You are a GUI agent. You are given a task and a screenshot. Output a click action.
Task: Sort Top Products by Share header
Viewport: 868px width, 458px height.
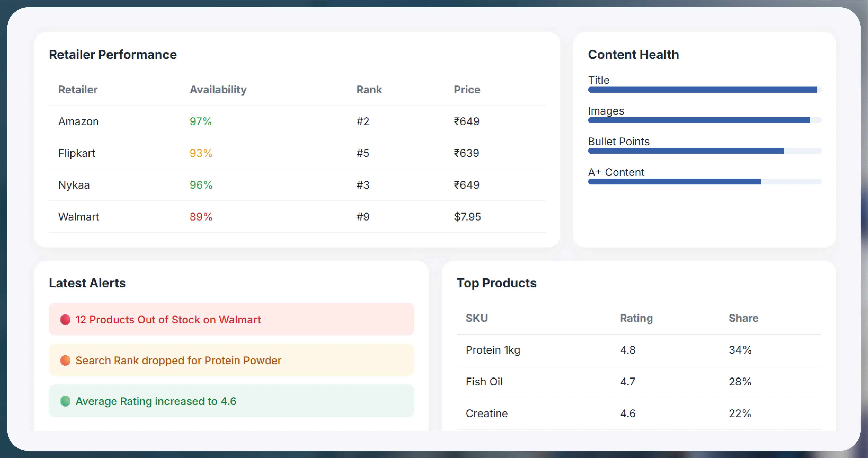(x=744, y=318)
